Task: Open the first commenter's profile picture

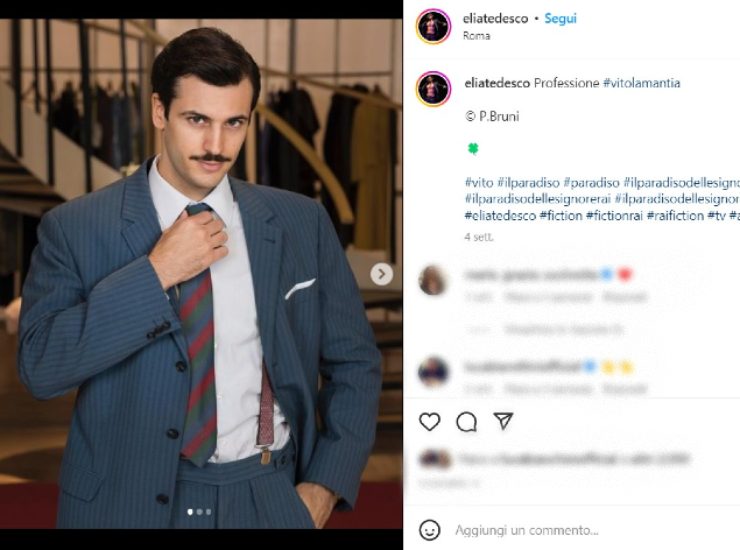Action: click(433, 280)
